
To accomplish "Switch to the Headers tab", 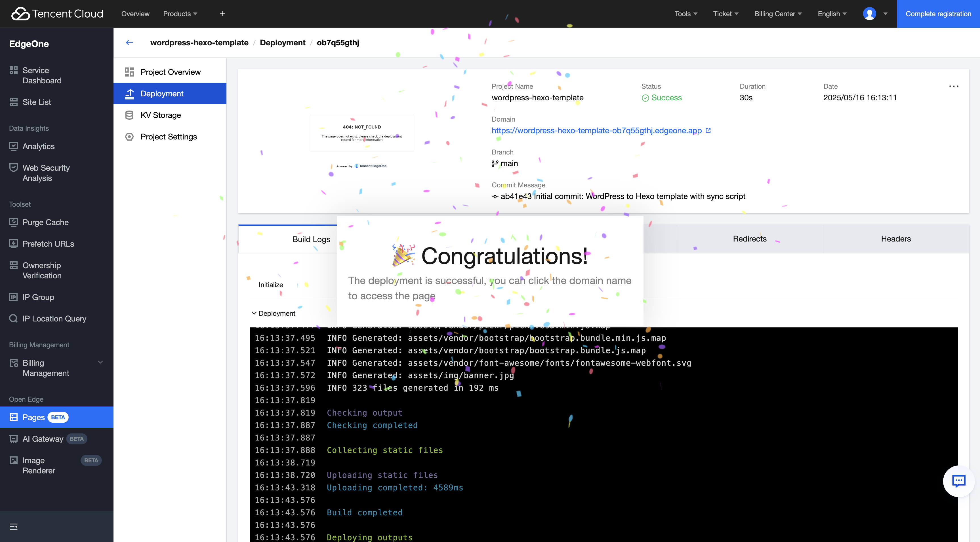I will tap(896, 239).
